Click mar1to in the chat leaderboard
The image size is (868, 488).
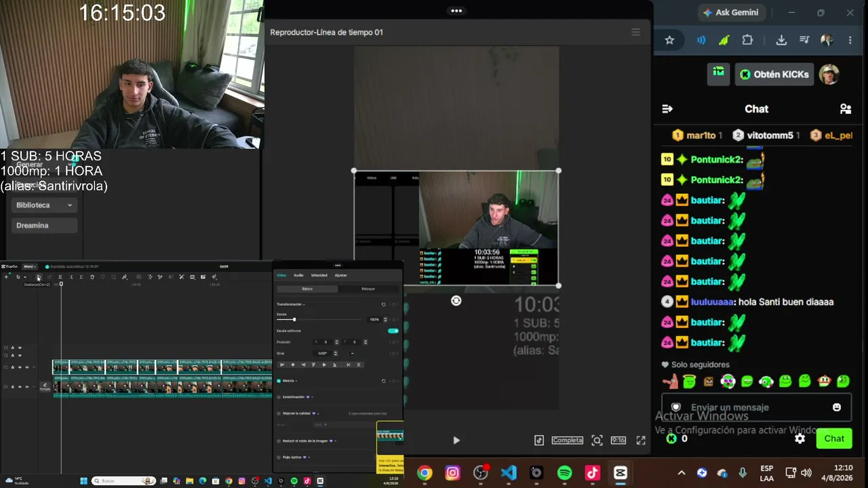[x=701, y=136]
